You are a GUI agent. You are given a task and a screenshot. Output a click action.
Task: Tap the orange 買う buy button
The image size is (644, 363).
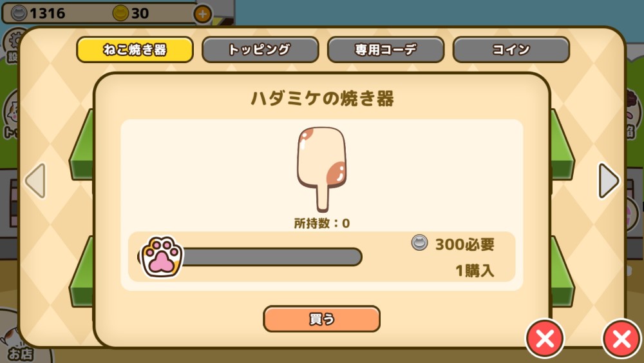click(321, 319)
